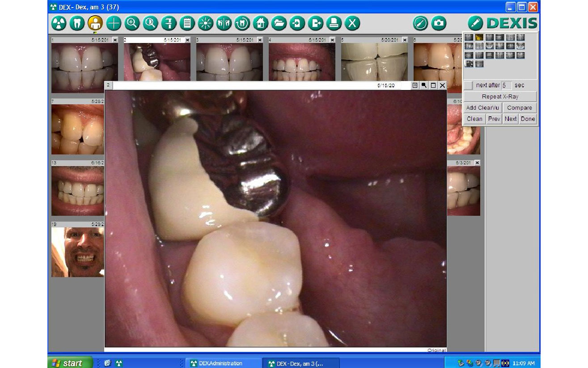588x368 pixels.
Task: Select the half-shaded magnifier tool icon
Action: 150,23
